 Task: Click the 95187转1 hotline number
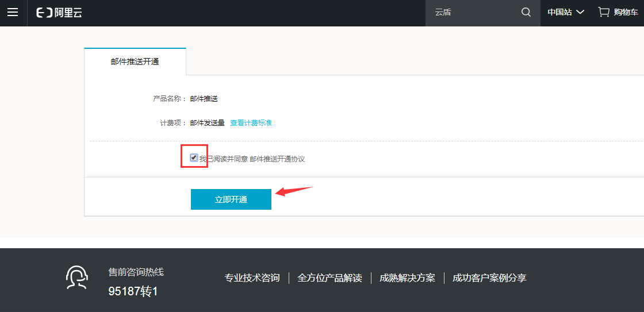133,291
